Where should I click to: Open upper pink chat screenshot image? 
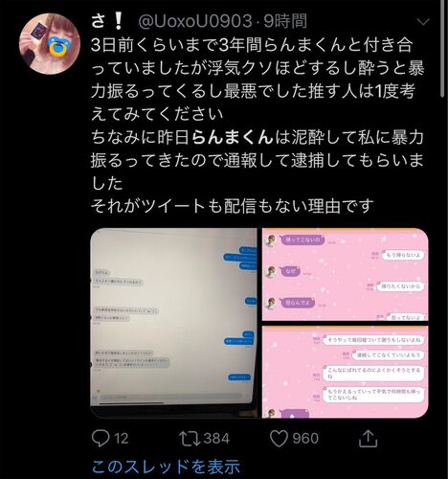click(345, 274)
